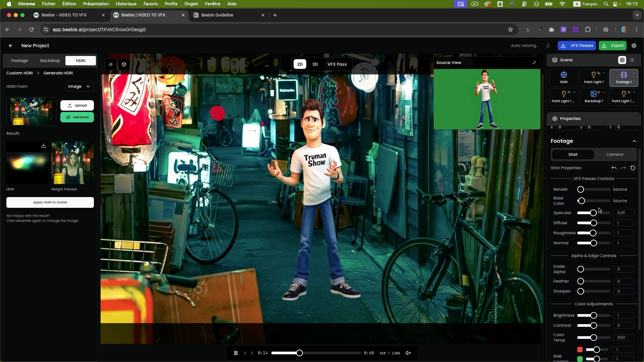The height and width of the screenshot is (362, 644).
Task: Reload the Chrome page
Action: [x=32, y=29]
